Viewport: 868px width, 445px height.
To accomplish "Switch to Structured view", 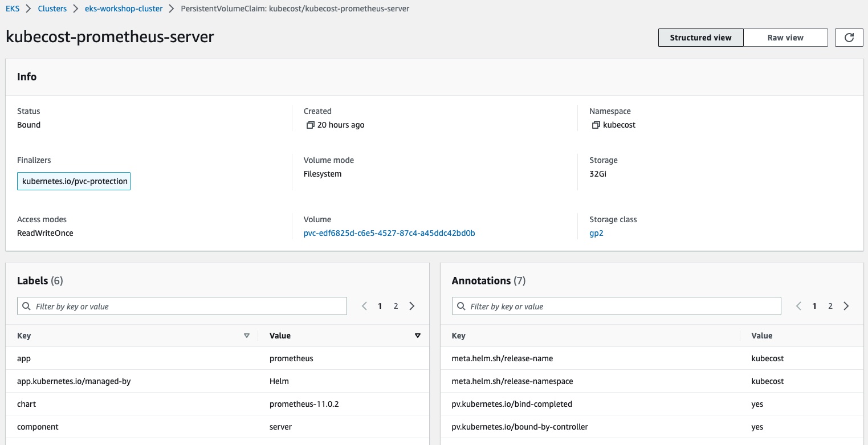I will click(x=700, y=38).
